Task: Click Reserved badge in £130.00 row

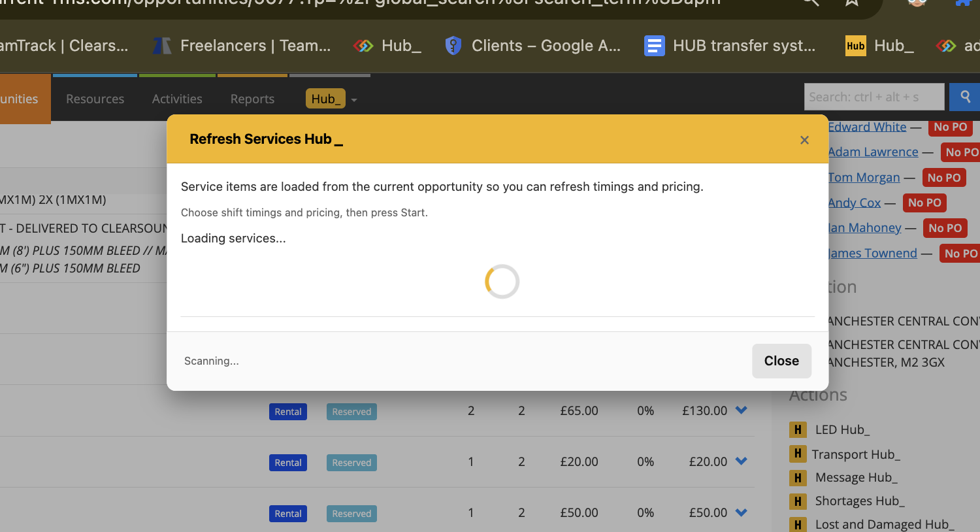Action: [351, 412]
